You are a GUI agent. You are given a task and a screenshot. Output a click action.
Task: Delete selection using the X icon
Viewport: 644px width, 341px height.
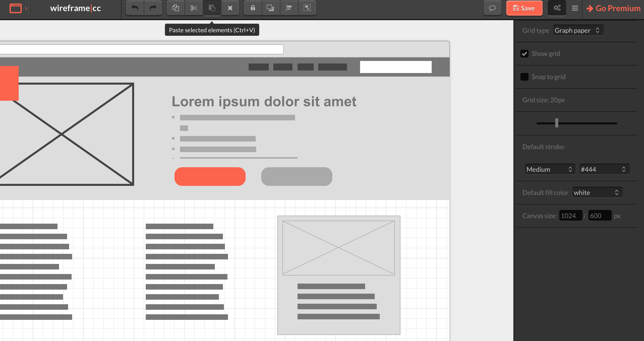point(230,8)
